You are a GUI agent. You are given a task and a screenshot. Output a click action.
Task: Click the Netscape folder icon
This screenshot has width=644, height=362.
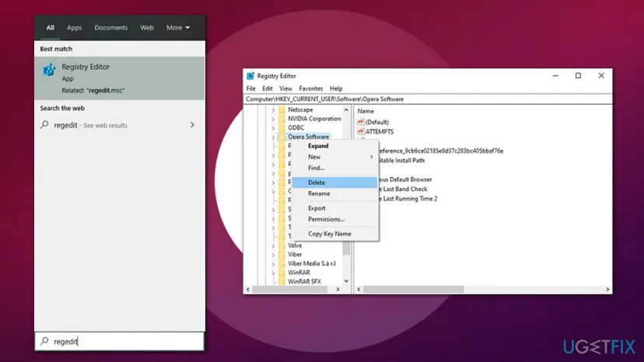point(282,110)
